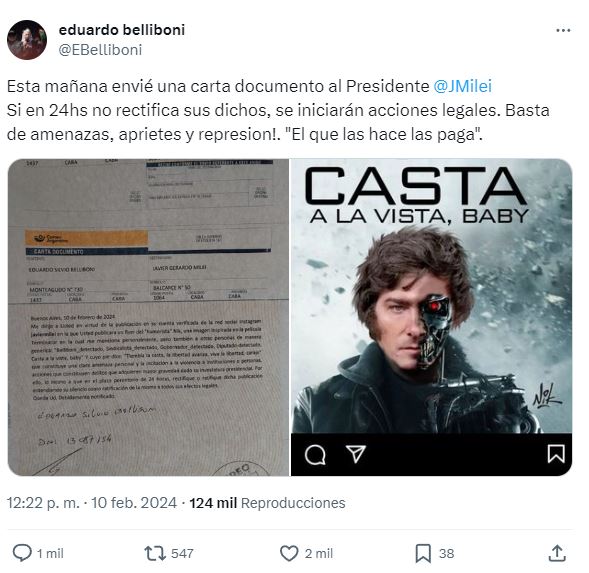Screen dimensions: 589x573
Task: Click the Instagram comment bubble icon
Action: pos(315,454)
